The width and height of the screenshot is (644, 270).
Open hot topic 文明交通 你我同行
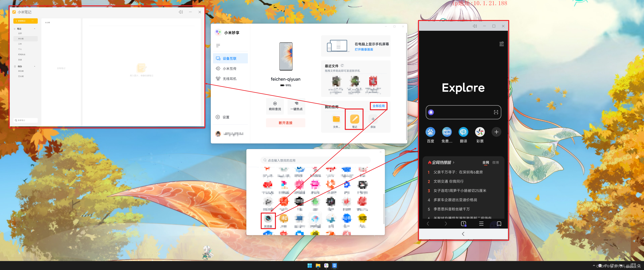click(x=448, y=181)
